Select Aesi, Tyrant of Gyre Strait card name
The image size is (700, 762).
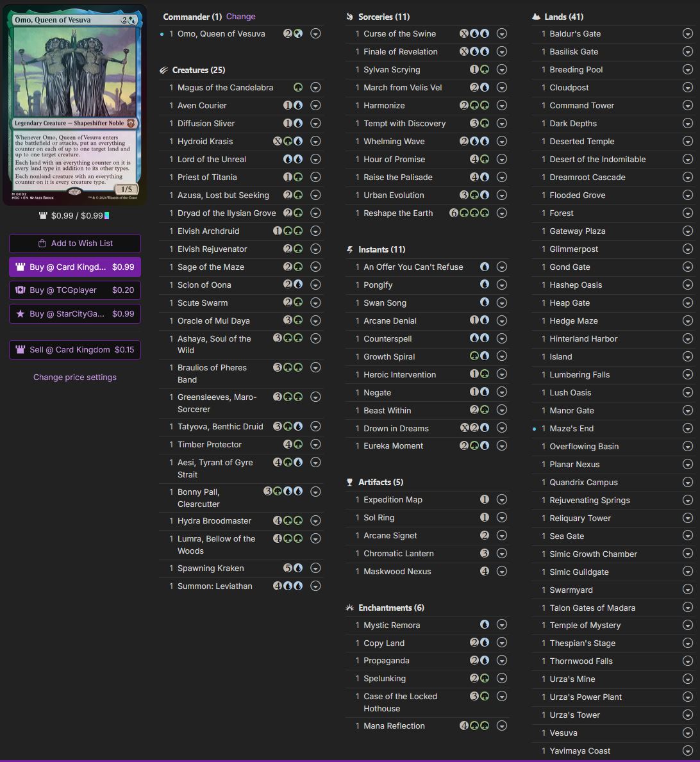tap(215, 468)
